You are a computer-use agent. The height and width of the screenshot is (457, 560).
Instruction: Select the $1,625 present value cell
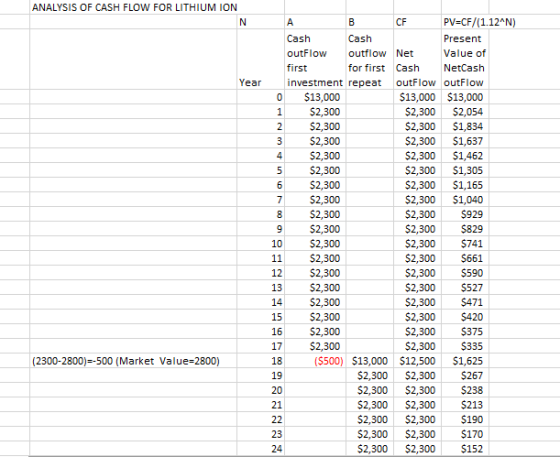(x=465, y=361)
